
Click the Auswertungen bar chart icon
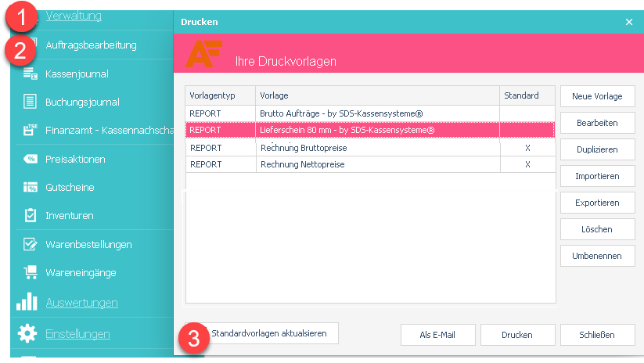(x=27, y=301)
